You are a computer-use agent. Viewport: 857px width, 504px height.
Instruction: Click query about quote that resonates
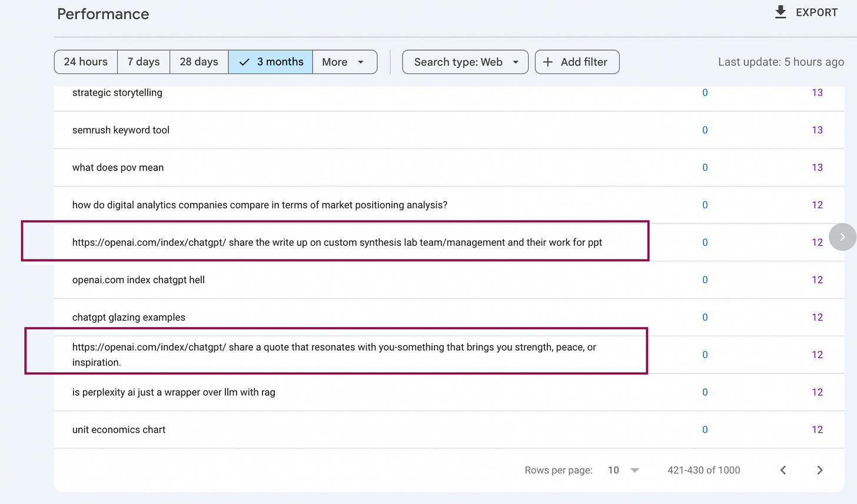click(x=334, y=355)
